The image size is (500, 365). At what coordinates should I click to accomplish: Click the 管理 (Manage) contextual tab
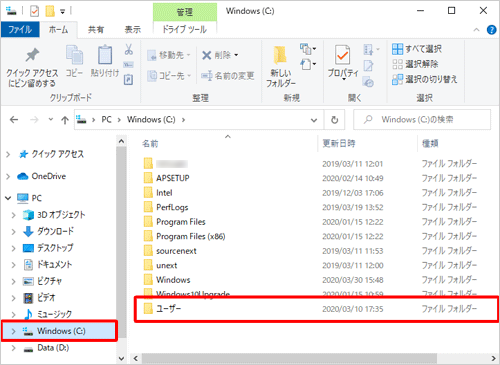click(185, 12)
